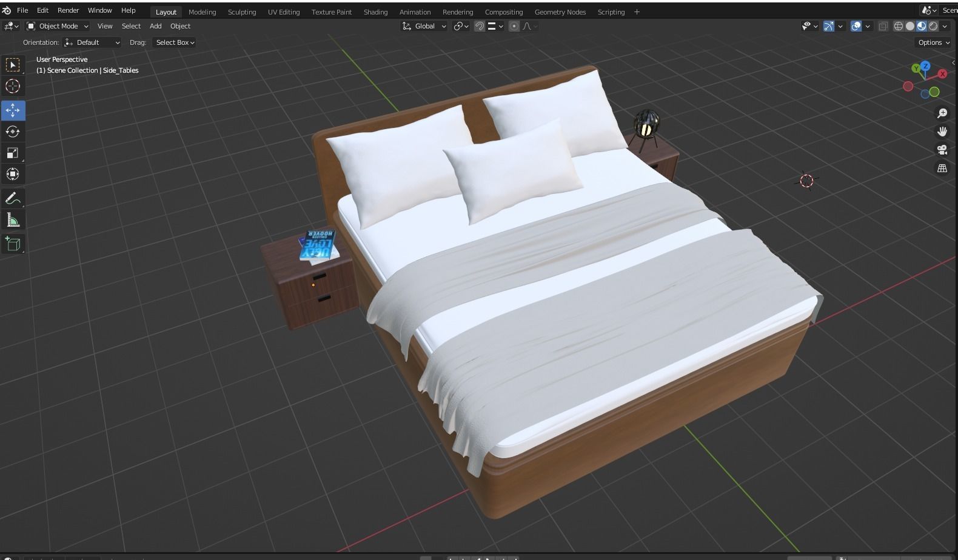Switch to wireframe shading
This screenshot has width=958, height=560.
click(x=899, y=26)
